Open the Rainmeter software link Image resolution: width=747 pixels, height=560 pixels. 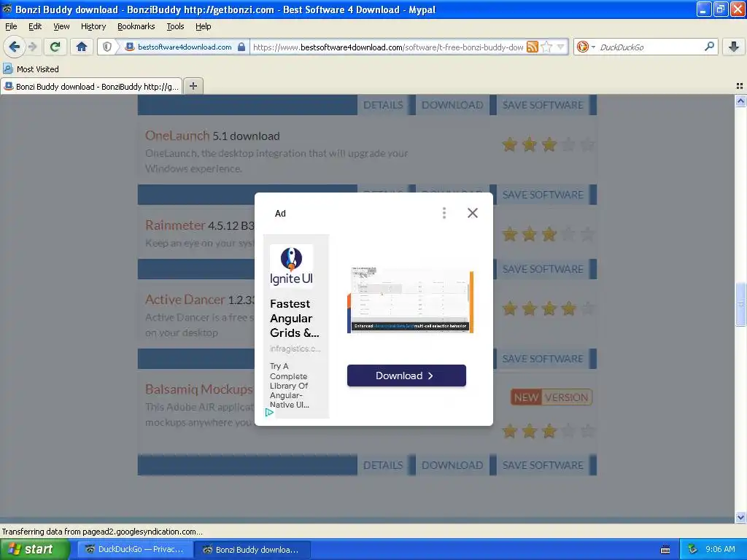click(x=175, y=225)
